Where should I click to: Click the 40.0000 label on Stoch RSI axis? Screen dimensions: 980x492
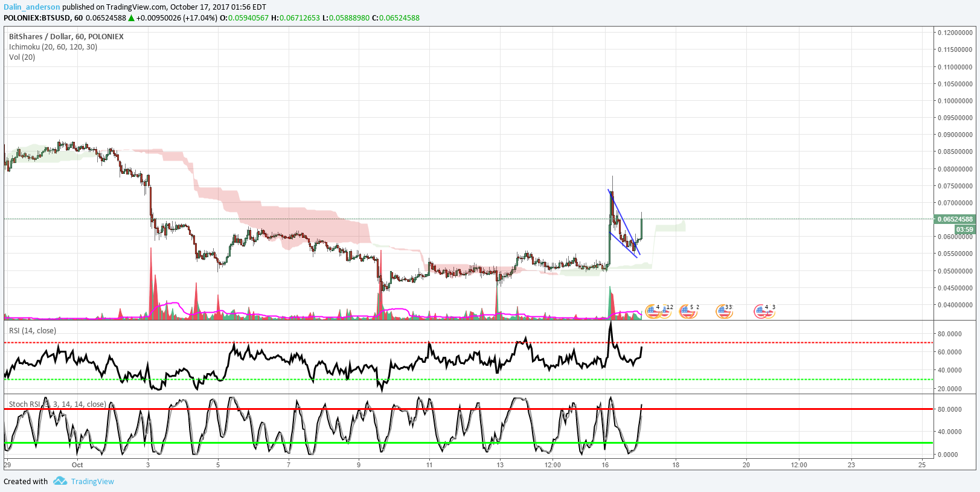pyautogui.click(x=949, y=432)
